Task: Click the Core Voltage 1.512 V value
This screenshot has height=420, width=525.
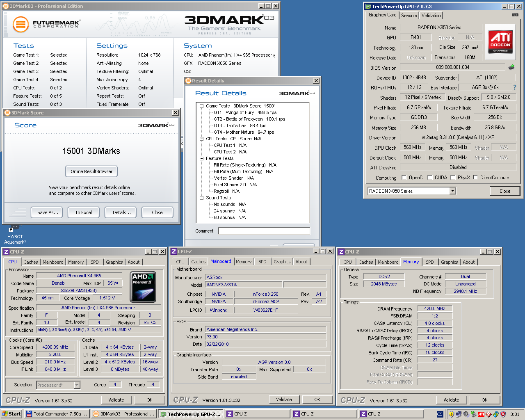Action: point(107,298)
